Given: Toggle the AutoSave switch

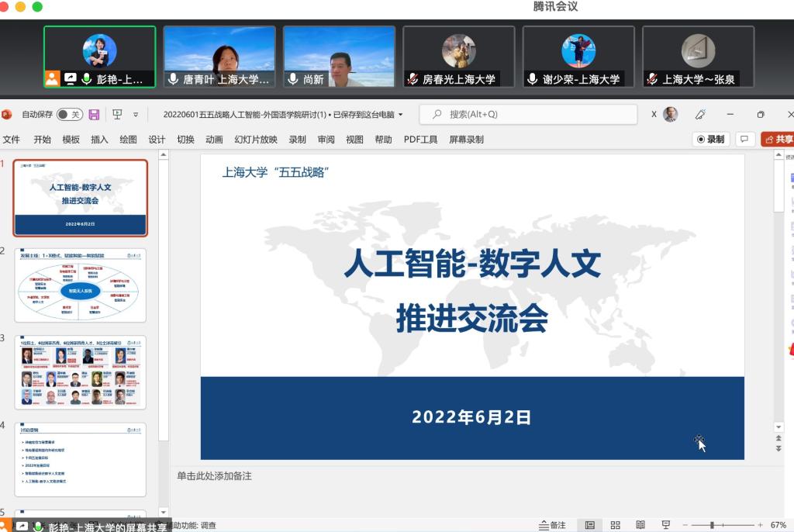Looking at the screenshot, I should pos(70,115).
